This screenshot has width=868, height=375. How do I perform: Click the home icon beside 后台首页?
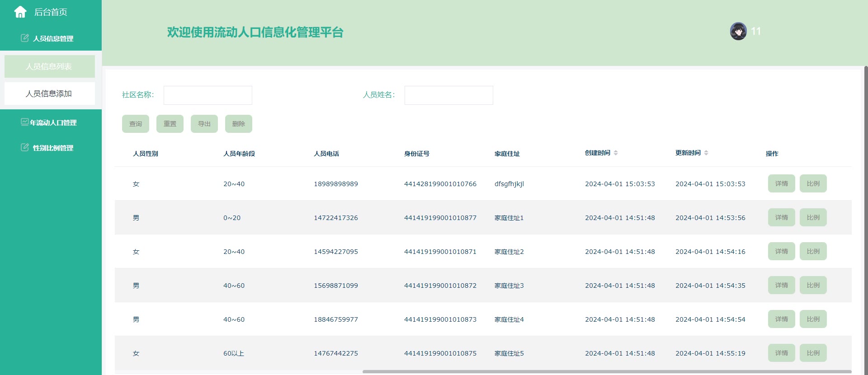pyautogui.click(x=20, y=12)
